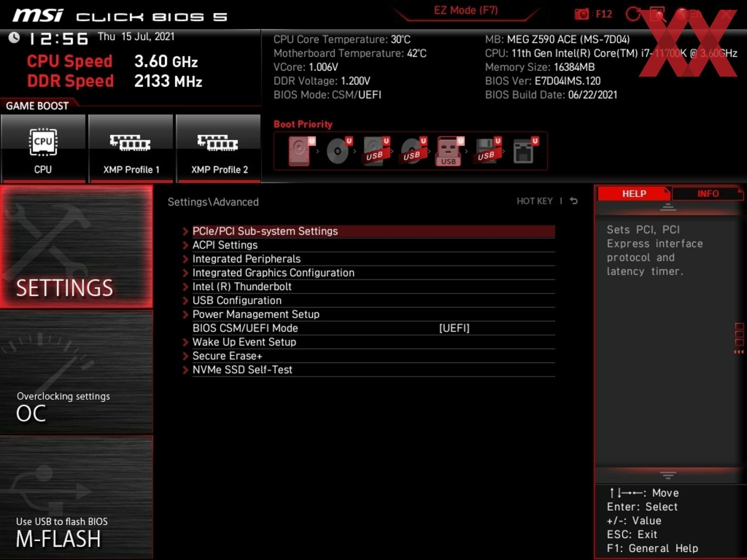Viewport: 747px width, 560px height.
Task: Click the side tab arrows on right edge
Action: tap(739, 352)
